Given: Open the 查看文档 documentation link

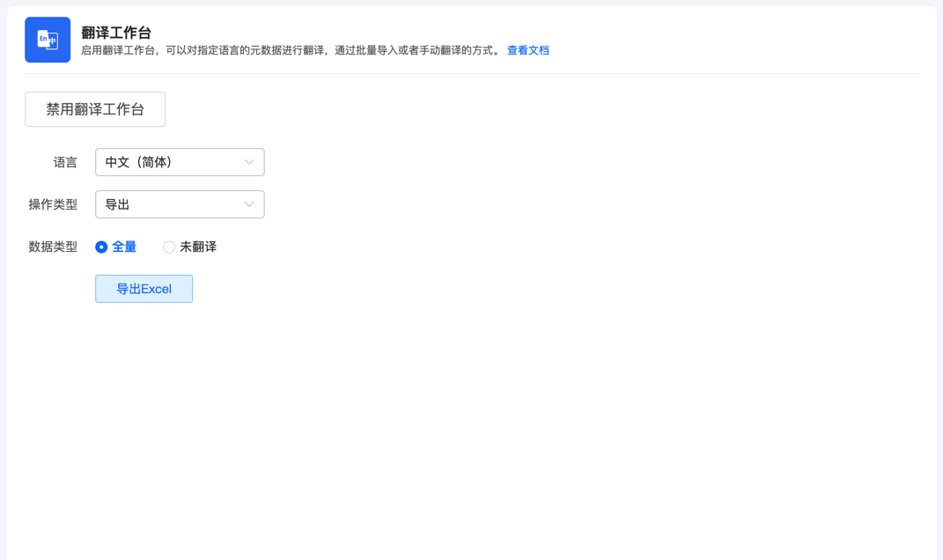Looking at the screenshot, I should (x=527, y=51).
